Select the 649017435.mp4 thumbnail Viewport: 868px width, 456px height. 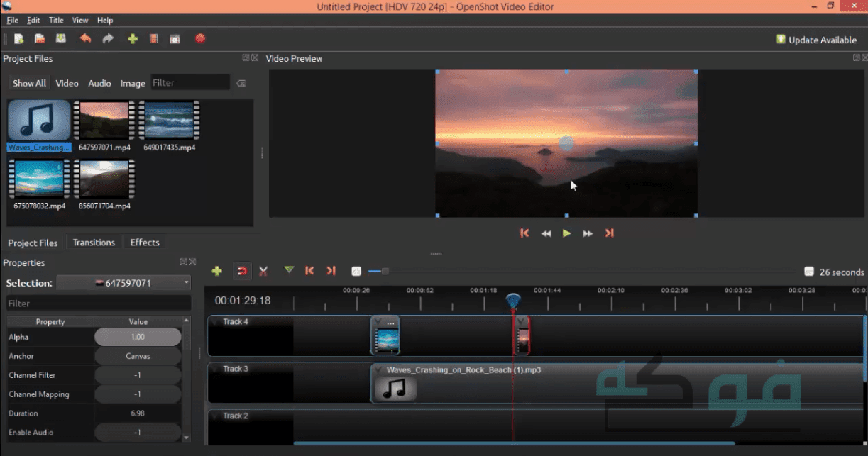coord(169,121)
